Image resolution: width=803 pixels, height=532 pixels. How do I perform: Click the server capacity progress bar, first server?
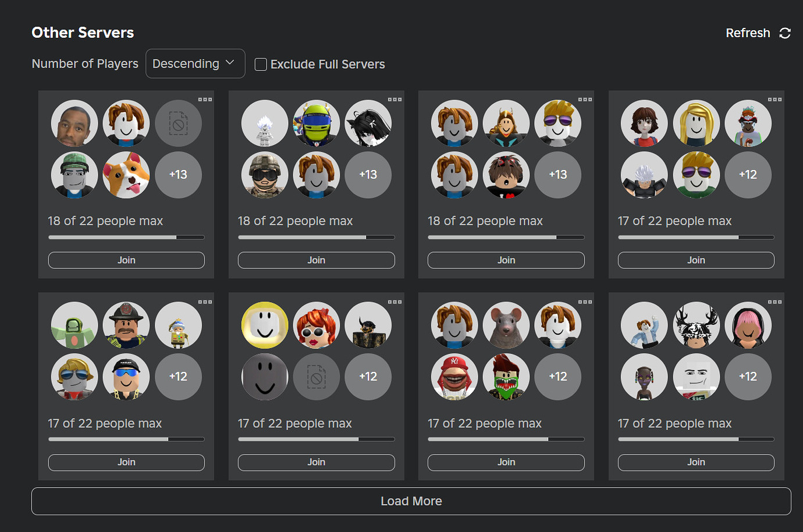coord(126,237)
